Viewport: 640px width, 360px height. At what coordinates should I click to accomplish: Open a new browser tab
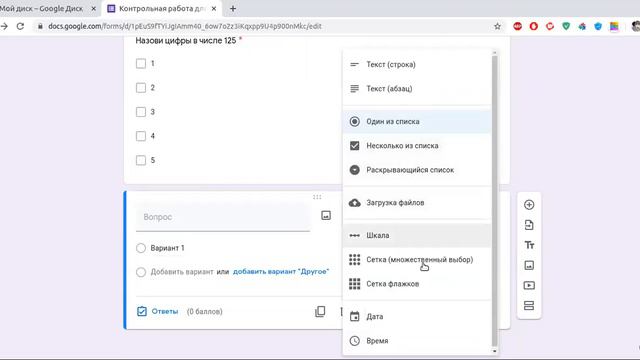(x=233, y=9)
